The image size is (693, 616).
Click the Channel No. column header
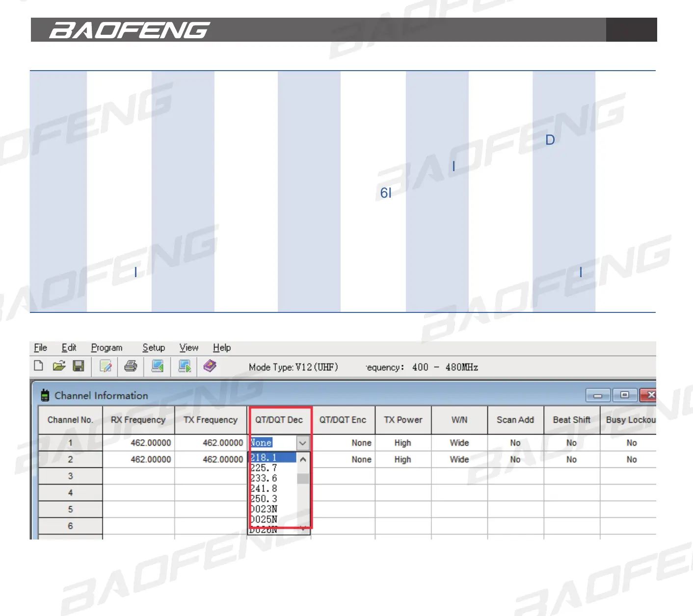point(70,420)
